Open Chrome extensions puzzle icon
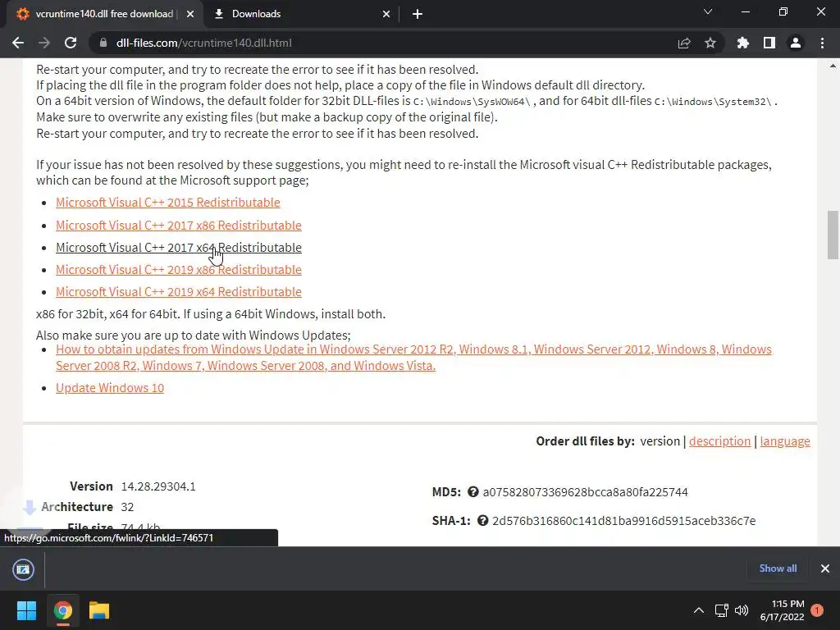 743,43
